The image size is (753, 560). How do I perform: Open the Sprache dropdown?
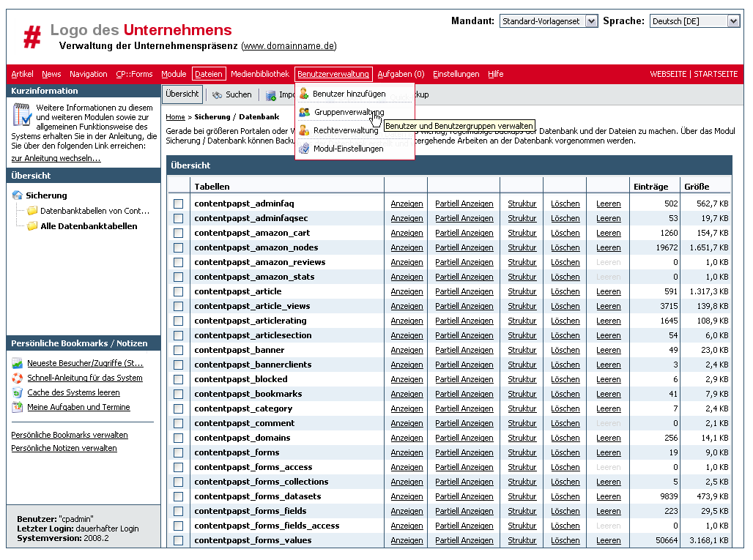point(694,21)
